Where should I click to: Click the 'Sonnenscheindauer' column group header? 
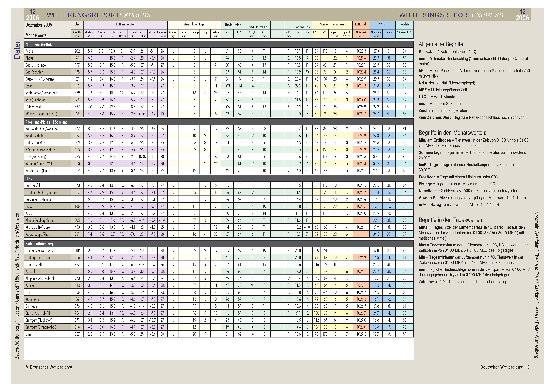coord(332,24)
